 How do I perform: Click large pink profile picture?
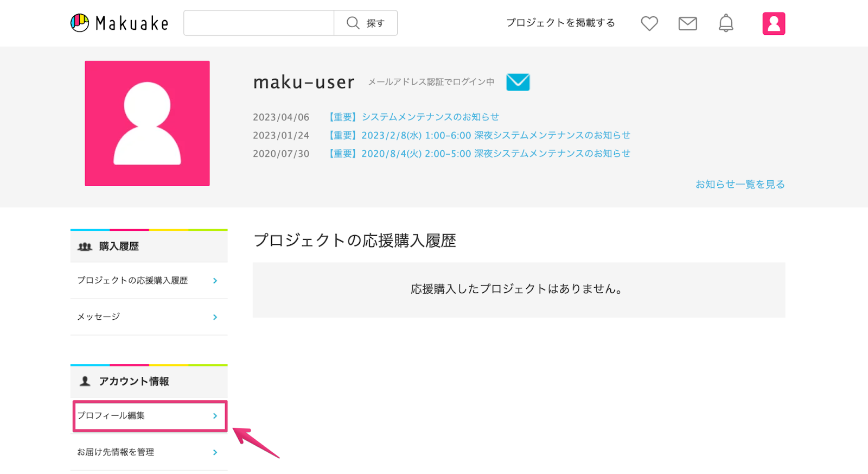(147, 123)
